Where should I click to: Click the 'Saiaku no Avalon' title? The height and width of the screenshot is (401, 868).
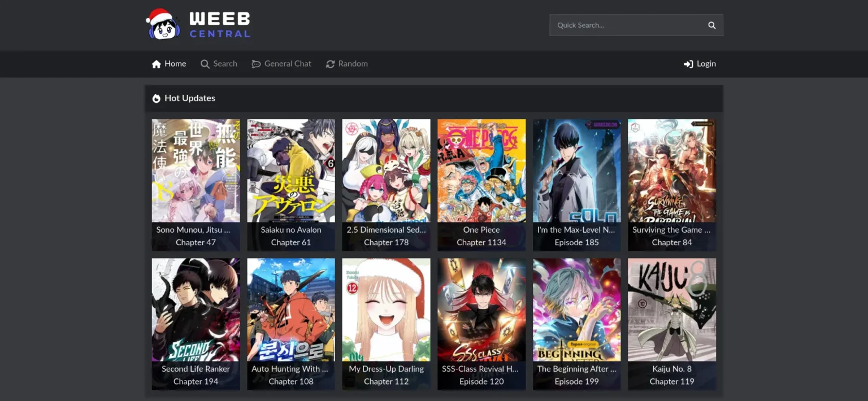(291, 230)
